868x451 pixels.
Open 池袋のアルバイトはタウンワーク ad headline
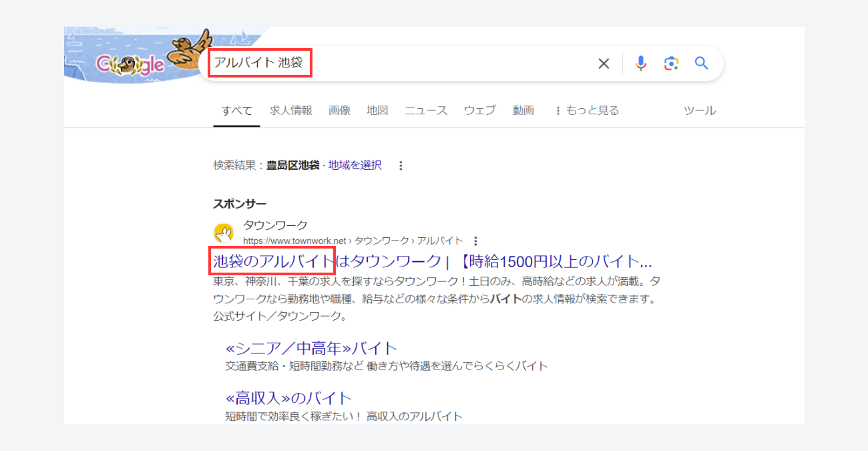click(432, 261)
